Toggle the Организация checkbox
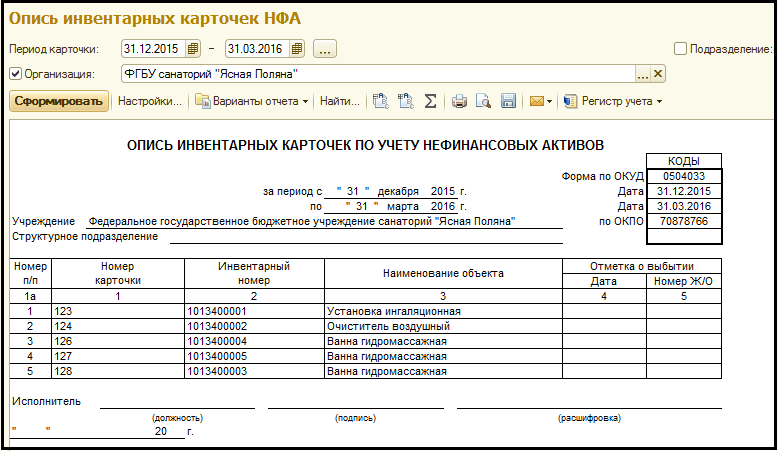Image resolution: width=777 pixels, height=451 pixels. (x=15, y=74)
